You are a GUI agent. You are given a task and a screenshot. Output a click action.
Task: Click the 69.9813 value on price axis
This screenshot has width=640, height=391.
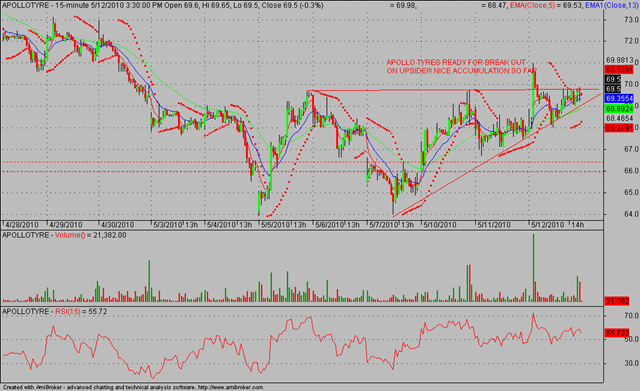tap(619, 60)
